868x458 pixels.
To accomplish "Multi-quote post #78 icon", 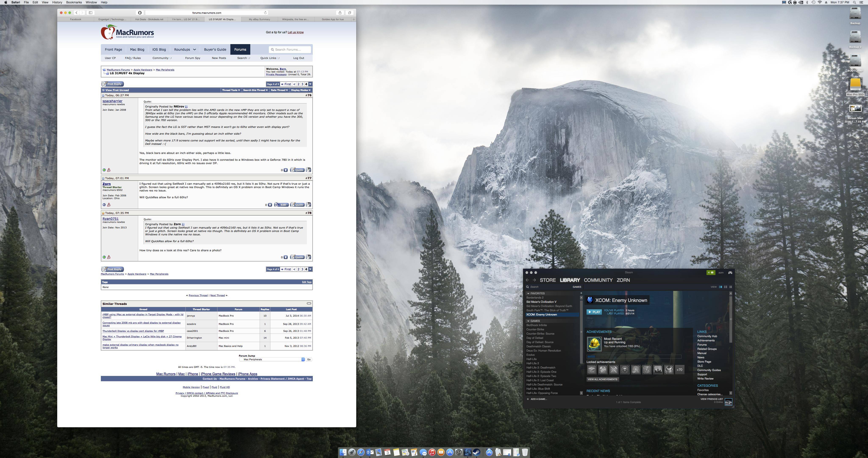I will coord(308,257).
